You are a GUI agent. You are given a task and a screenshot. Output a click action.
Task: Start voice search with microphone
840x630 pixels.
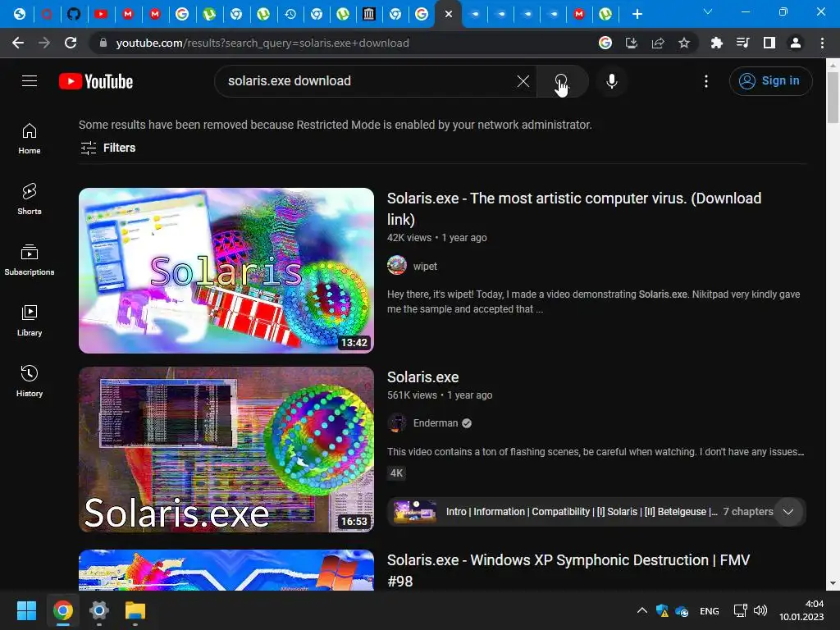coord(612,81)
